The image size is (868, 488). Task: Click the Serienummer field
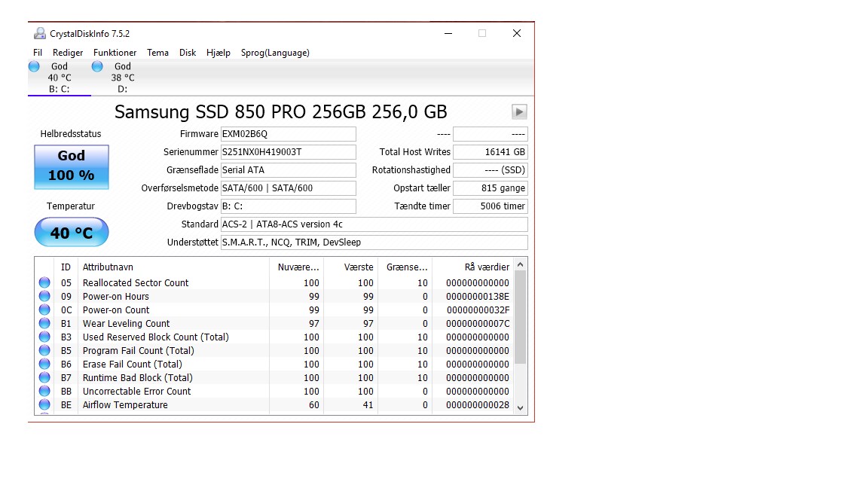click(x=289, y=151)
